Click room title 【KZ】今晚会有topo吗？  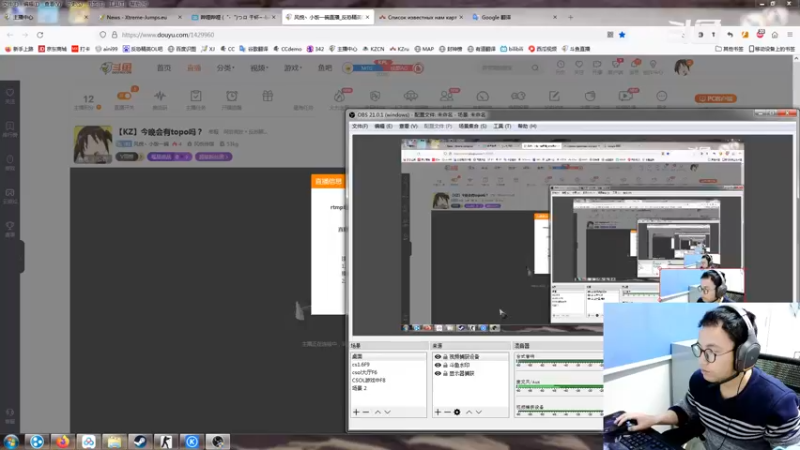pos(160,132)
